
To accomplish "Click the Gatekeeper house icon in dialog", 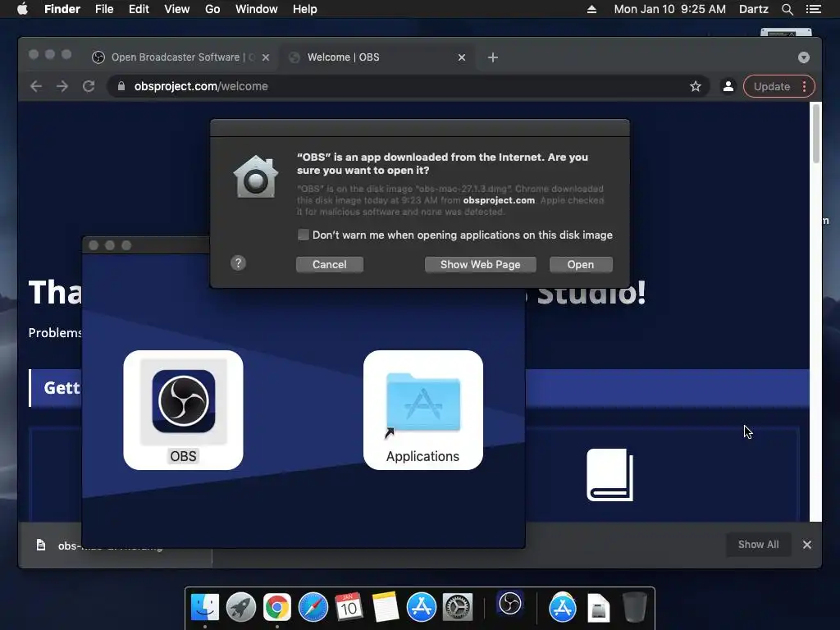I will (256, 177).
